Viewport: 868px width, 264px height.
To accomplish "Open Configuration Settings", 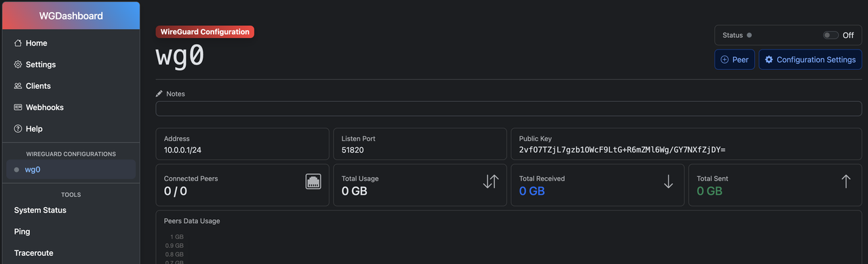I will [x=810, y=60].
